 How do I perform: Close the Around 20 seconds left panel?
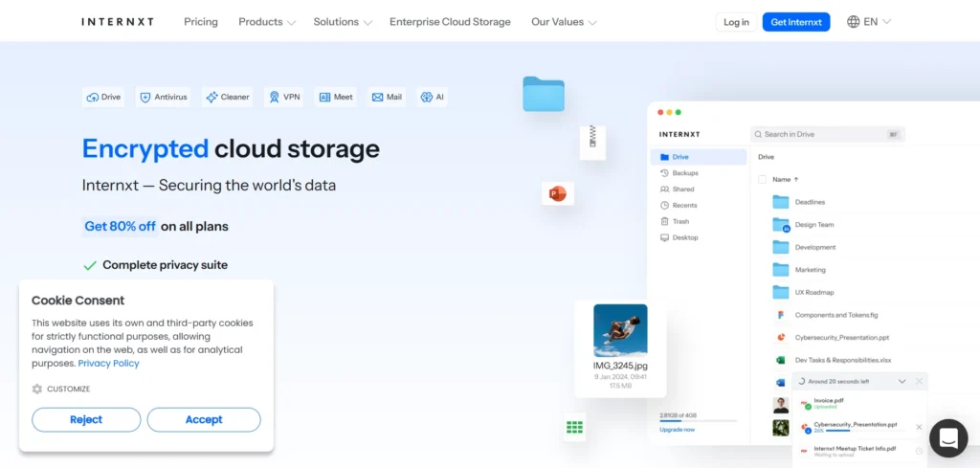919,381
